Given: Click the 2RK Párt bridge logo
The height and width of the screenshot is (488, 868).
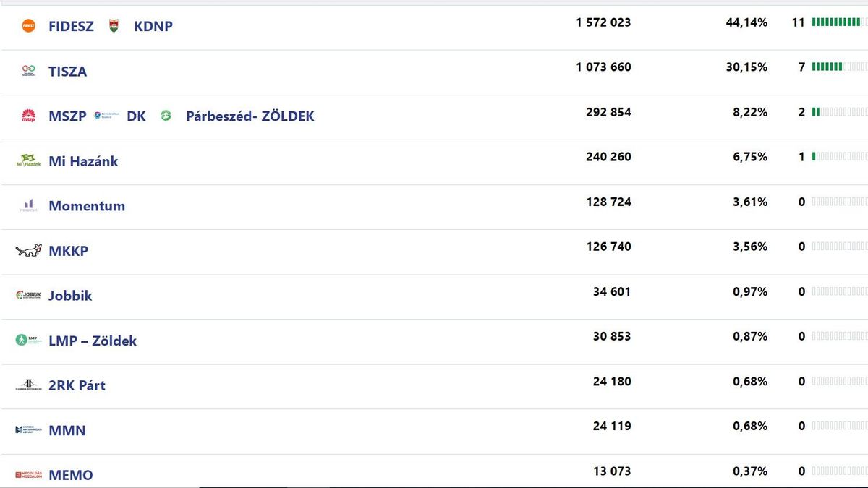Looking at the screenshot, I should pos(29,385).
